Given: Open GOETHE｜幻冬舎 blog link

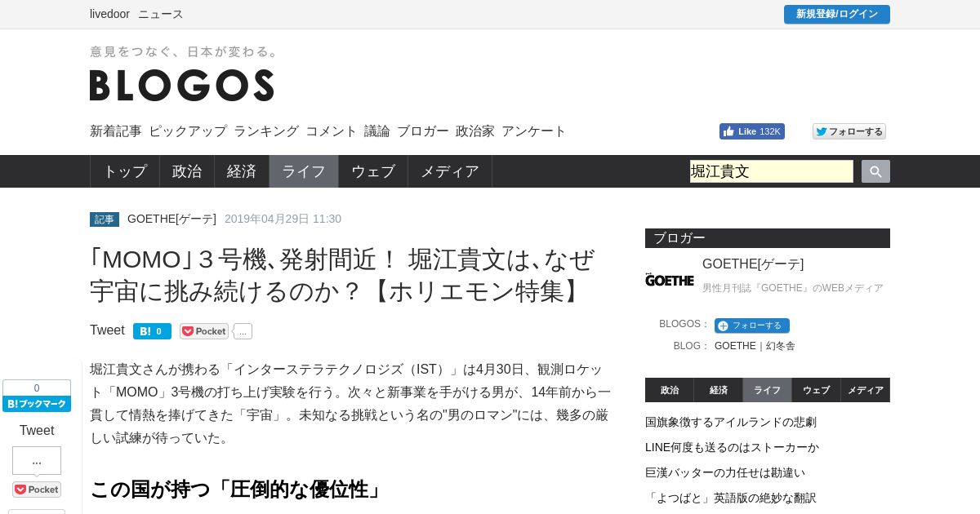Looking at the screenshot, I should [x=755, y=346].
